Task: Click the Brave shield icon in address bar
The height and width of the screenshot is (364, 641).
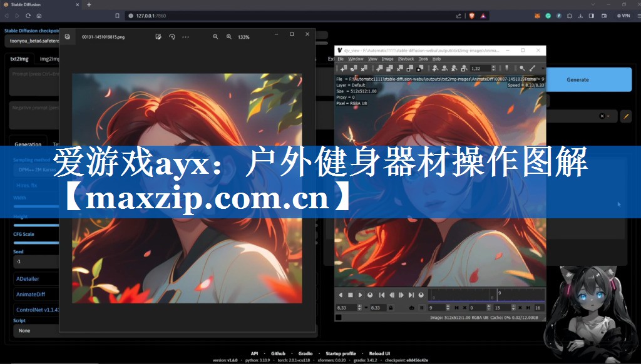Action: [472, 16]
